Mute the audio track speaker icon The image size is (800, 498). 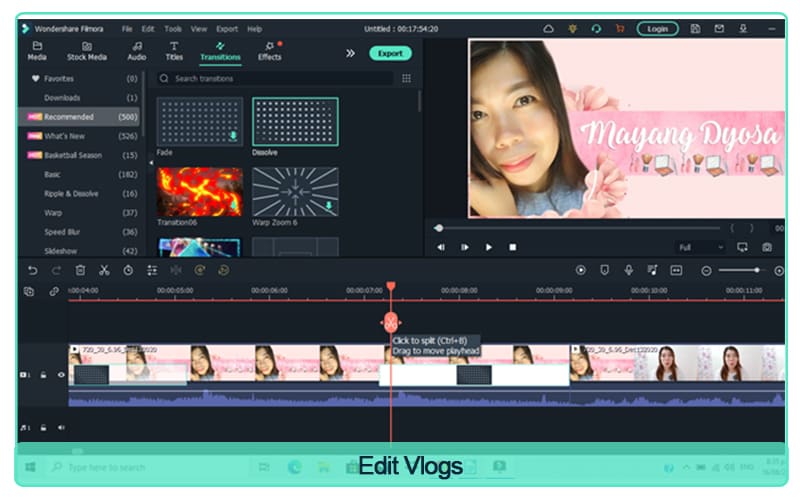61,428
